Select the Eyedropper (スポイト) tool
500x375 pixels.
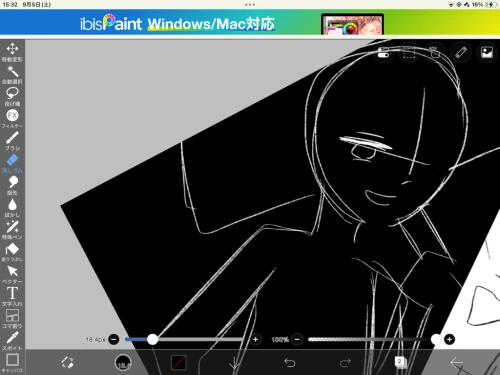(12, 341)
